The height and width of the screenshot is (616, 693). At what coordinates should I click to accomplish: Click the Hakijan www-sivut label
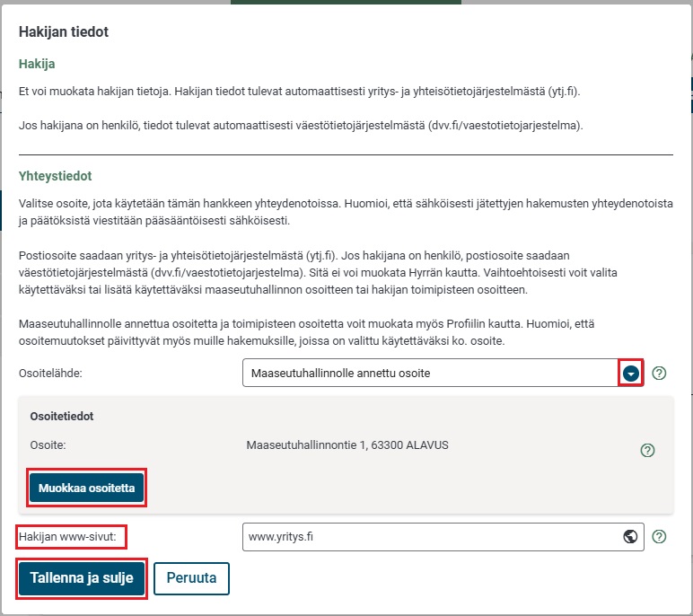coord(72,537)
